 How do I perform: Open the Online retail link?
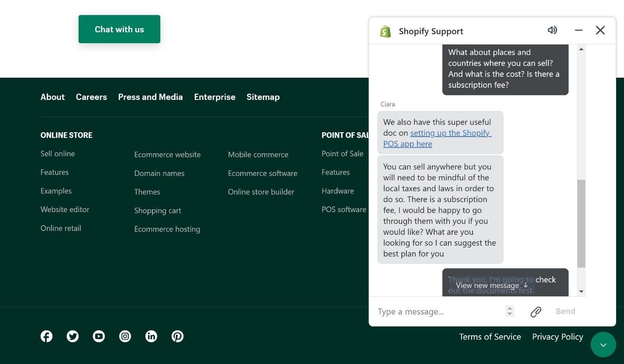click(x=61, y=228)
